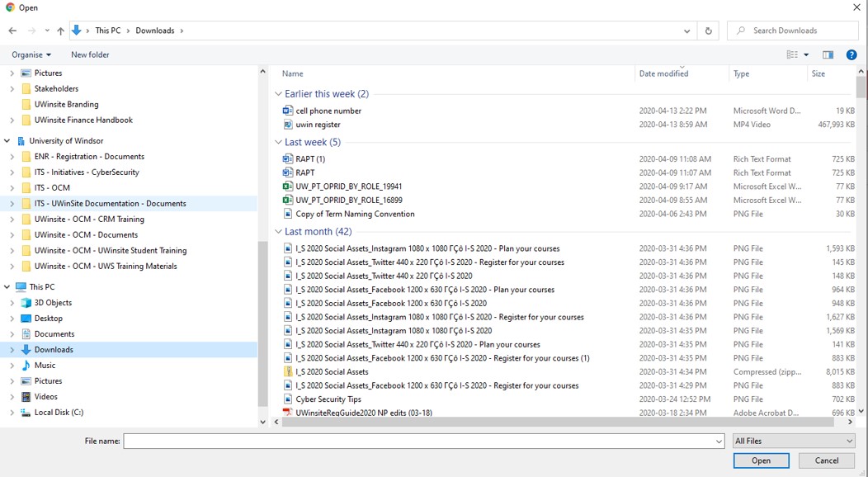
Task: Click the horizontal scrollbar in file list
Action: (x=495, y=422)
